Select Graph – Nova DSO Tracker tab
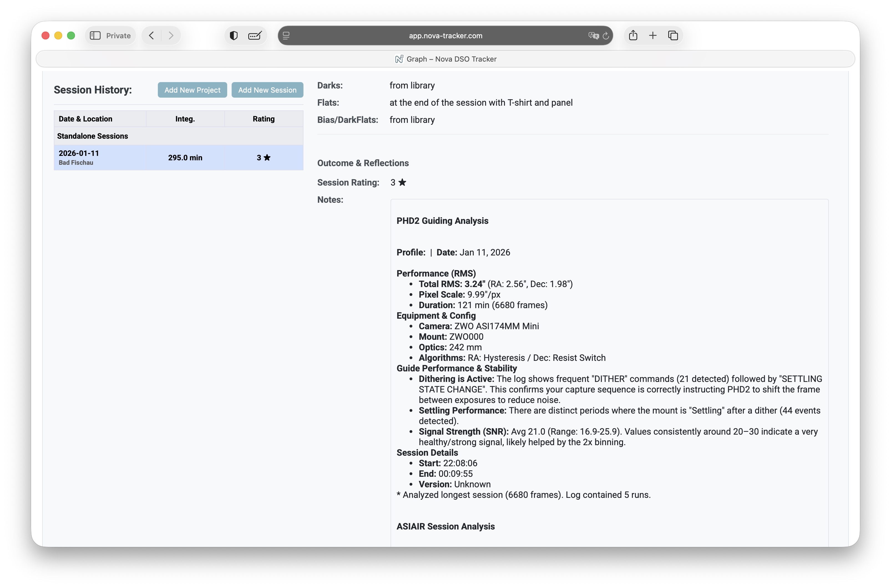Viewport: 891px width, 588px height. (x=445, y=59)
